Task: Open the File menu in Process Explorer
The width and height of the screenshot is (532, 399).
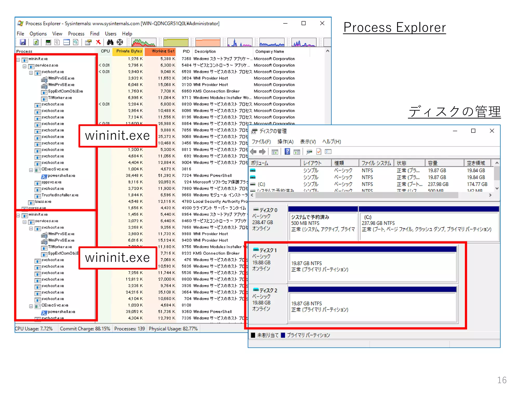Action: (20, 34)
